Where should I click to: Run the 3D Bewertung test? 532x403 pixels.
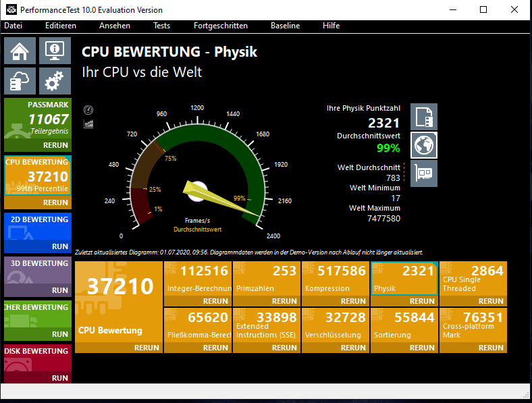59,290
